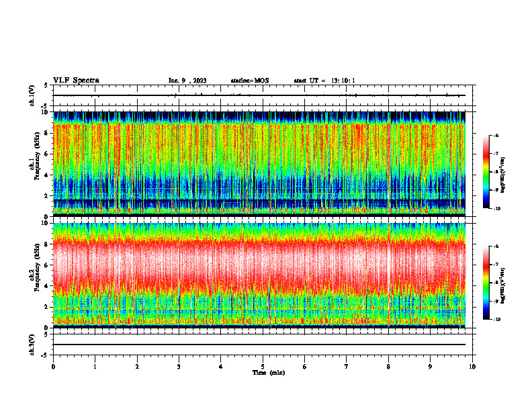
Task: Click the "4" kHz tick of ch.2 panel
Action: click(47, 286)
